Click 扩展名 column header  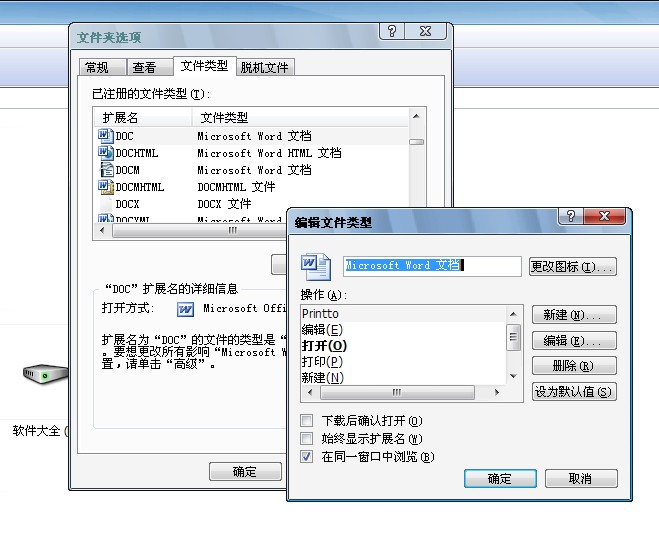143,117
